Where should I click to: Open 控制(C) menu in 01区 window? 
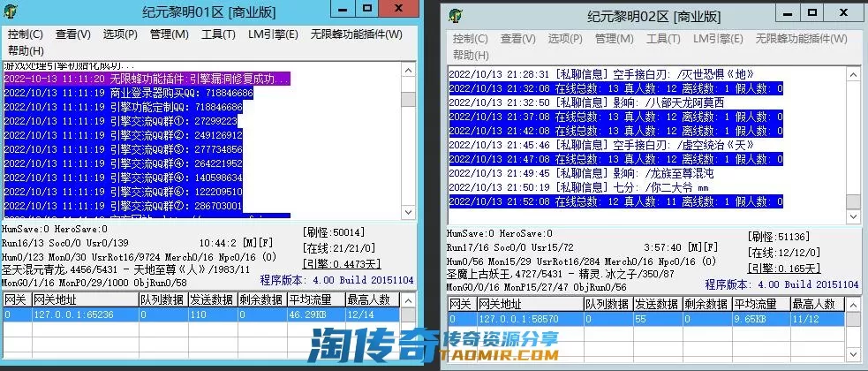26,34
